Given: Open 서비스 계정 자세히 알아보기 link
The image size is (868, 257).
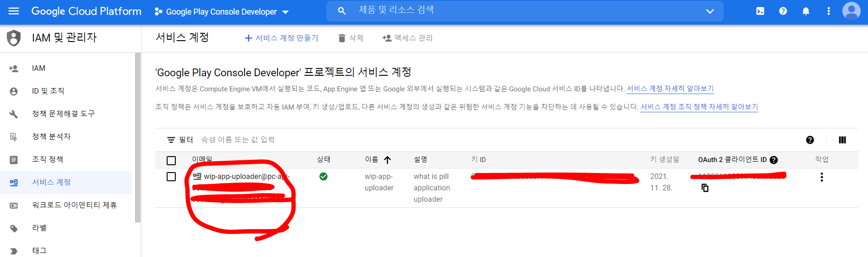Looking at the screenshot, I should (670, 89).
